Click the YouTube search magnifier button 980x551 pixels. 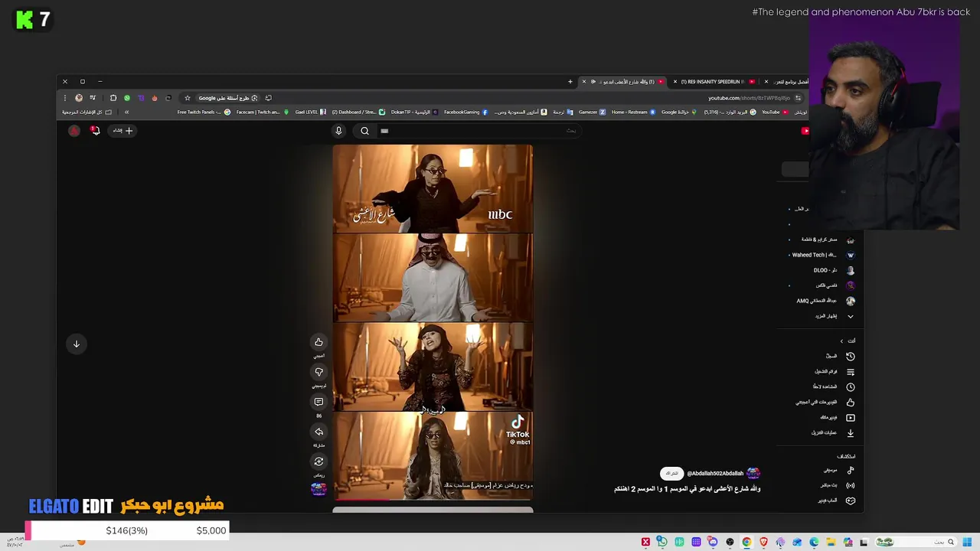(x=364, y=131)
